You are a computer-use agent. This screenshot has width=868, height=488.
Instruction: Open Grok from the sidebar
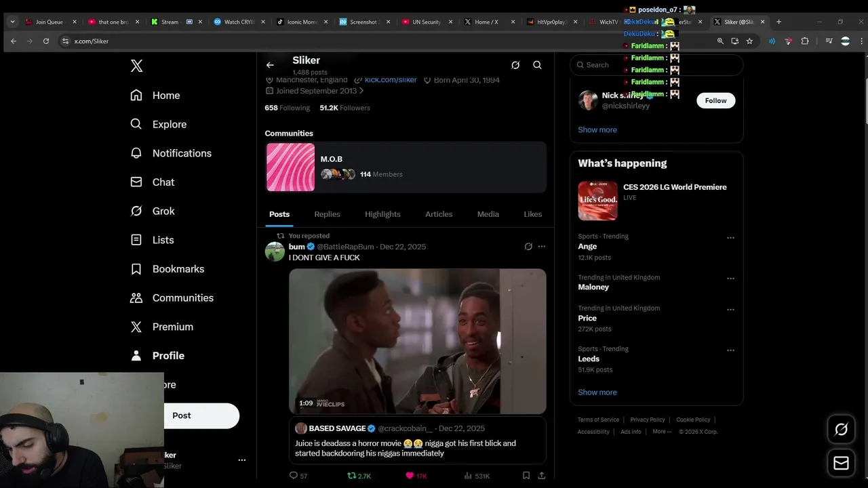[x=153, y=211]
